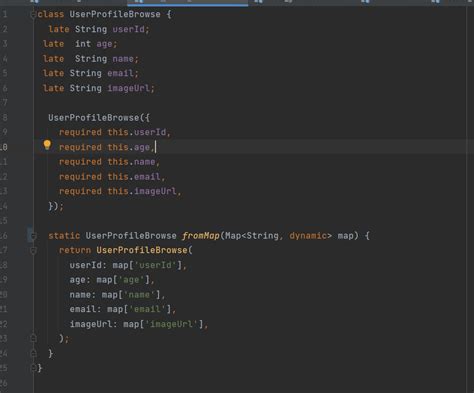Click 'this.name' in the required parameters
This screenshot has width=474, height=393.
click(131, 162)
